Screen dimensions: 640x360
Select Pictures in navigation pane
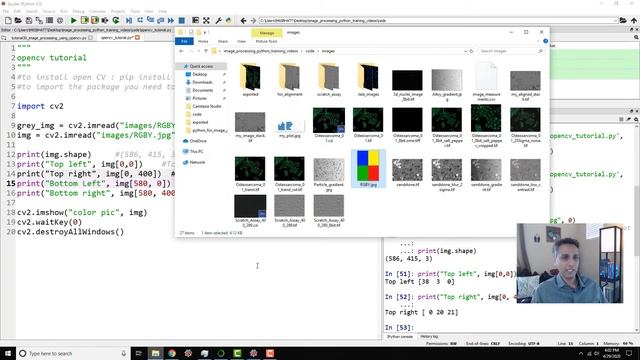[200, 98]
